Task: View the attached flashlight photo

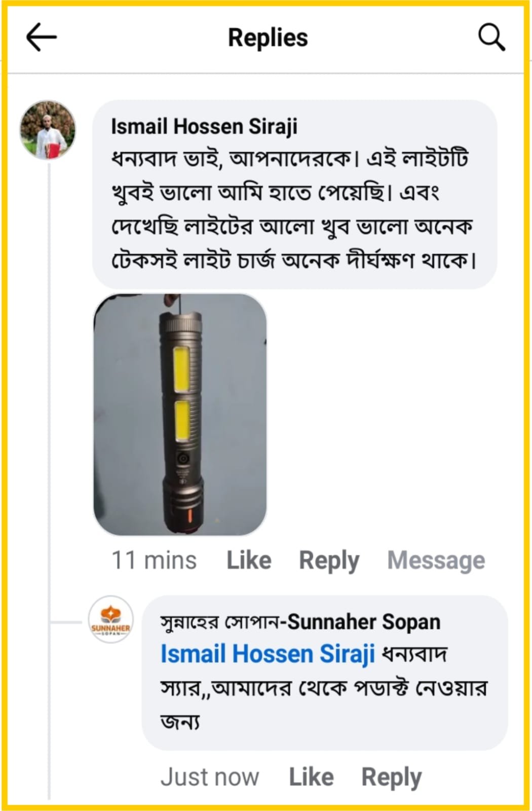Action: click(x=180, y=414)
